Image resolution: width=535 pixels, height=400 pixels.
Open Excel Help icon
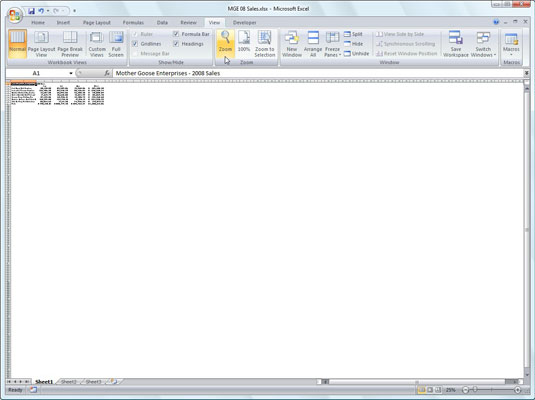496,22
